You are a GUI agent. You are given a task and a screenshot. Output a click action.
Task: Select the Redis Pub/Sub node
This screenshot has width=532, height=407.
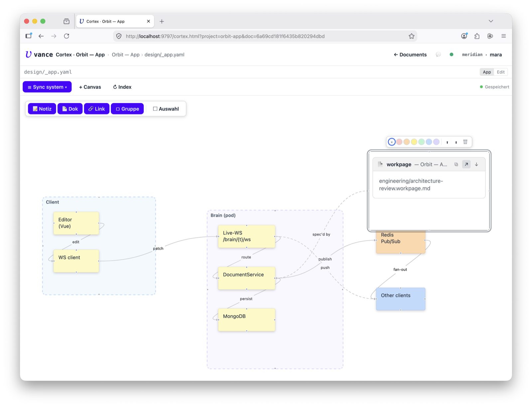(401, 242)
